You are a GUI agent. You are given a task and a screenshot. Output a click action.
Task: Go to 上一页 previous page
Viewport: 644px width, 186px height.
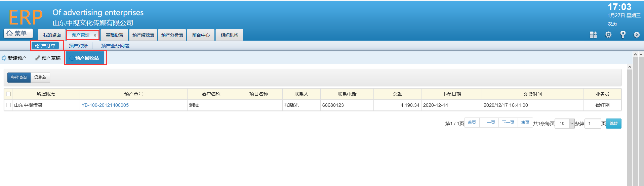click(x=489, y=123)
